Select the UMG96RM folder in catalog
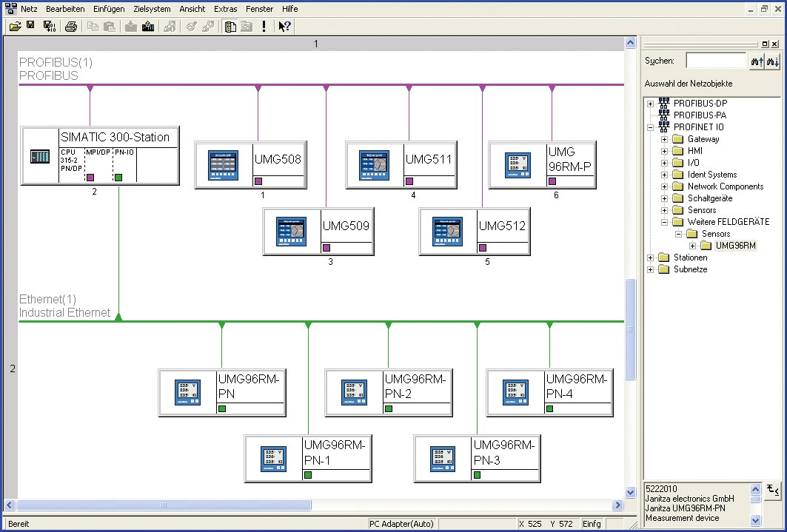Viewport: 787px width, 532px height. pos(735,246)
